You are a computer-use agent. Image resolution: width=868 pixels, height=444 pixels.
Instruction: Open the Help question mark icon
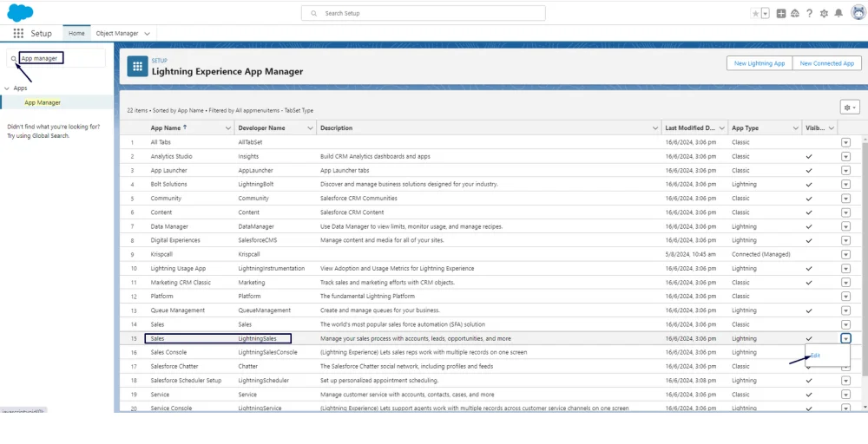809,13
